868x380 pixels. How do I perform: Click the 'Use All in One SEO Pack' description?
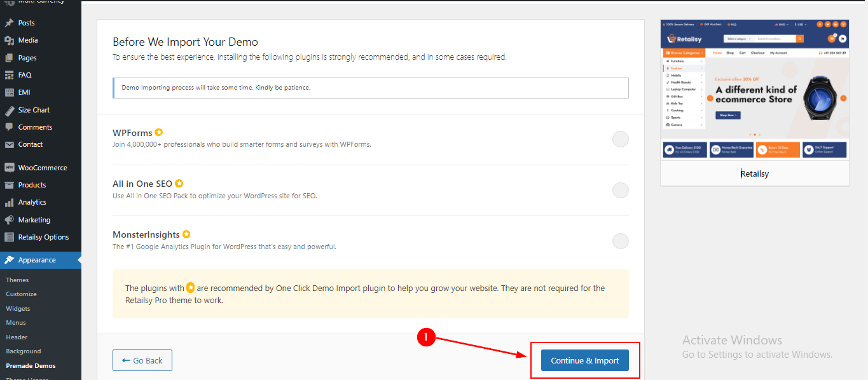214,196
